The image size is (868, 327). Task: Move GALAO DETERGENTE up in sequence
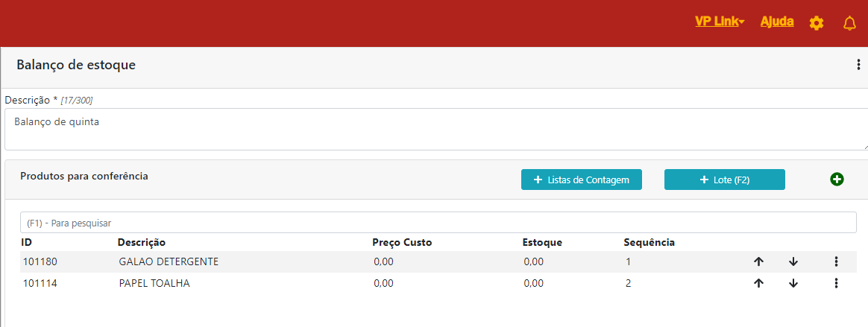758,261
